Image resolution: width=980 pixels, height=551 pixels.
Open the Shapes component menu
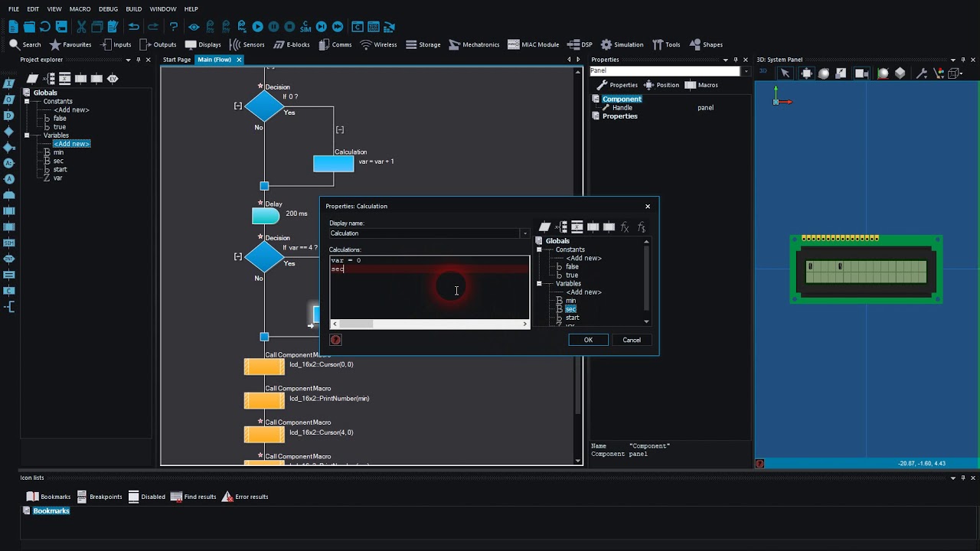click(x=706, y=44)
